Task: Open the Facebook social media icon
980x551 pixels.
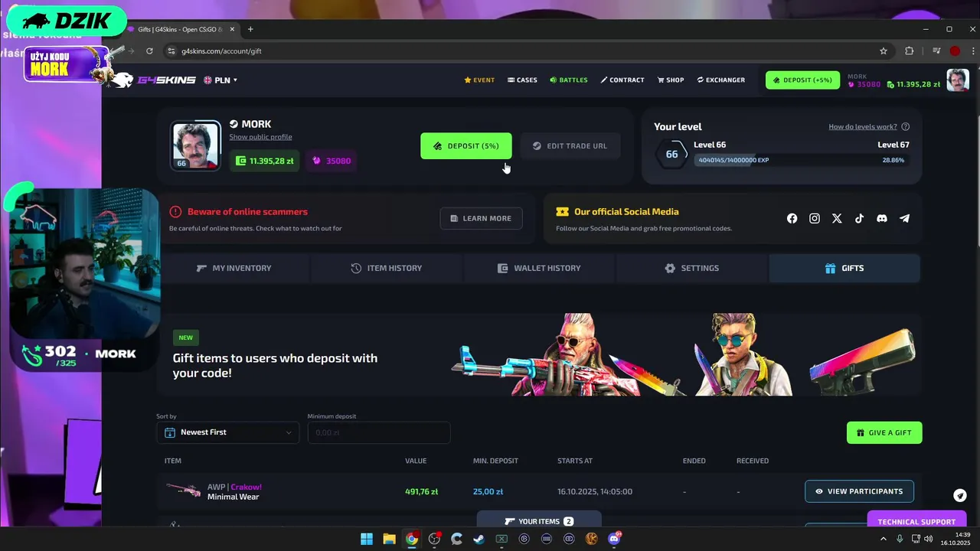Action: pos(792,218)
